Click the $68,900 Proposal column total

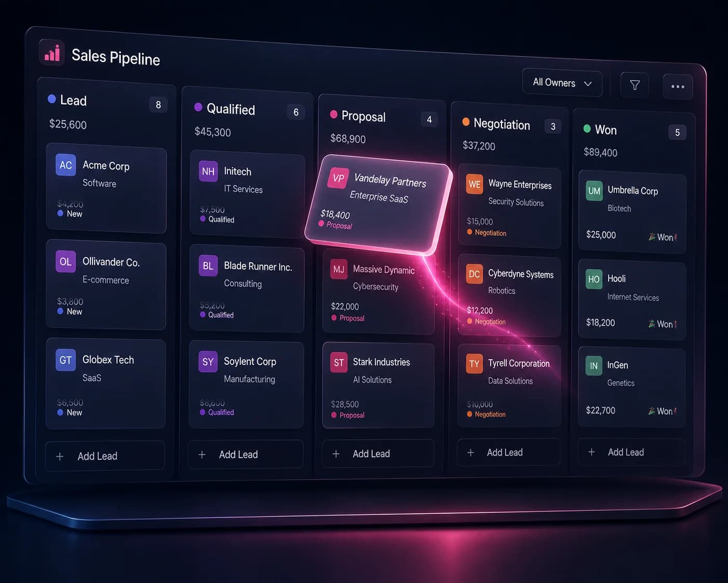pyautogui.click(x=348, y=139)
